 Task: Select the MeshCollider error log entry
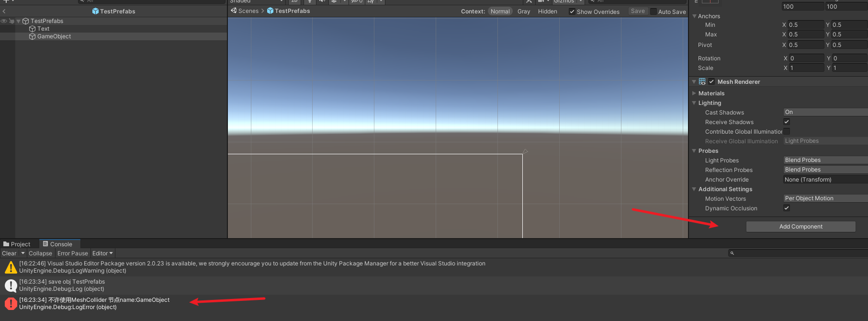434,304
